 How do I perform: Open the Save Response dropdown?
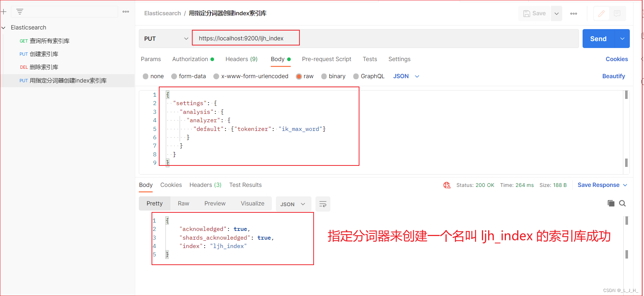click(602, 185)
